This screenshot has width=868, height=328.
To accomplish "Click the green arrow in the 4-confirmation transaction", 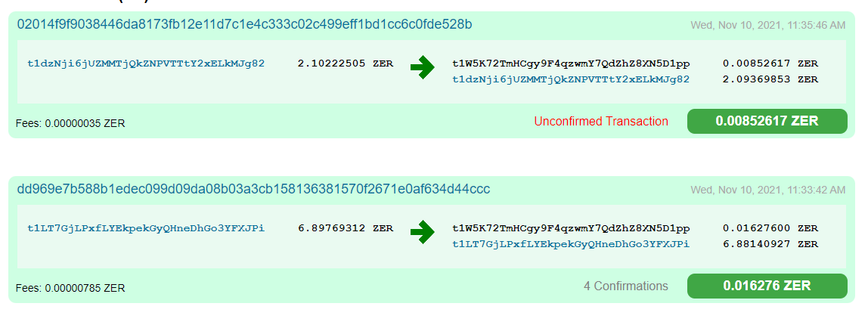I will [422, 234].
